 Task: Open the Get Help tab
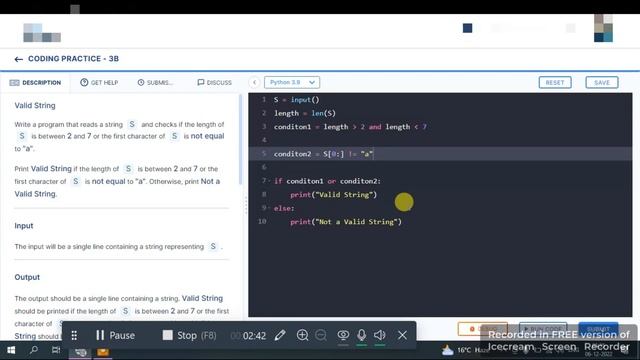point(99,82)
